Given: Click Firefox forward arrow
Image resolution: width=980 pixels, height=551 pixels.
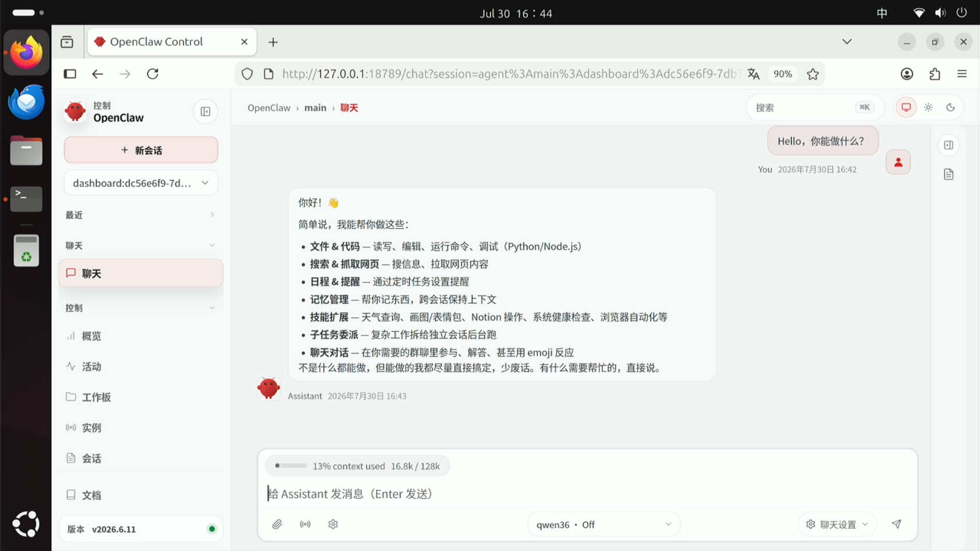Looking at the screenshot, I should click(125, 74).
